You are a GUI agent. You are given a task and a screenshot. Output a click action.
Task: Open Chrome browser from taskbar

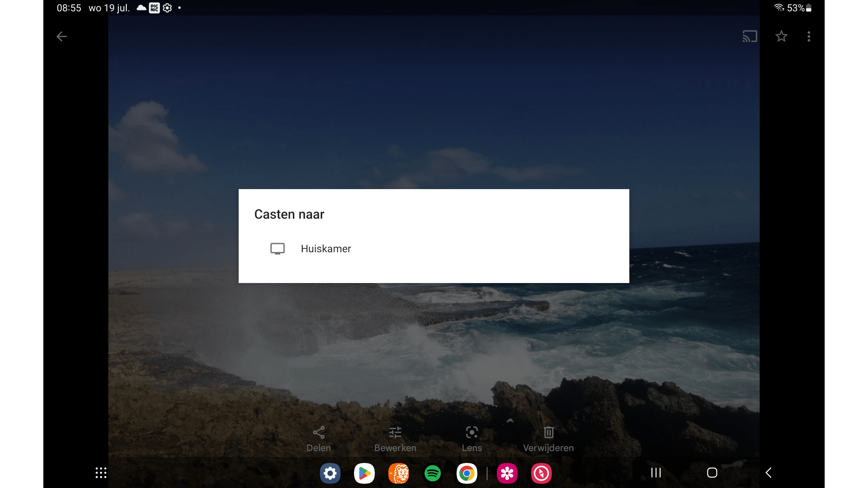(x=467, y=473)
